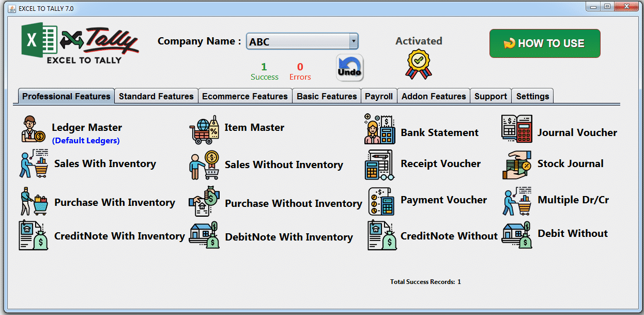Switch to the Payroll tab
The image size is (644, 315).
379,96
